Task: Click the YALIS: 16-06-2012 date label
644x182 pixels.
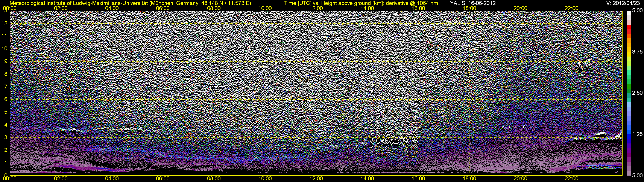Action: click(x=472, y=3)
